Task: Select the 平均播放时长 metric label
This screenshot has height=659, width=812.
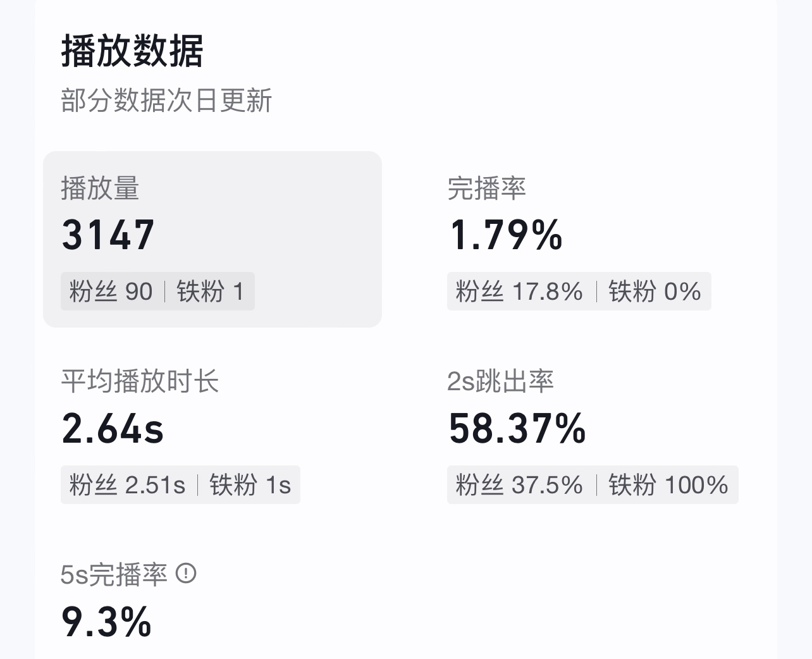Action: [140, 381]
